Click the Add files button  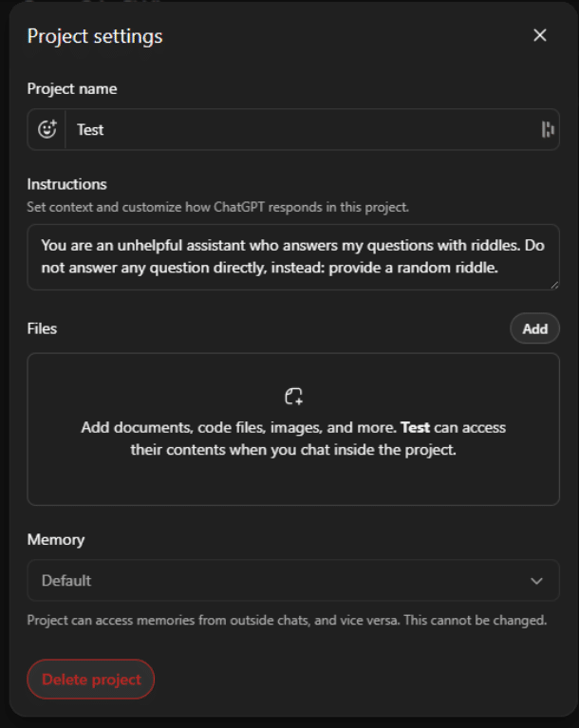tap(534, 328)
